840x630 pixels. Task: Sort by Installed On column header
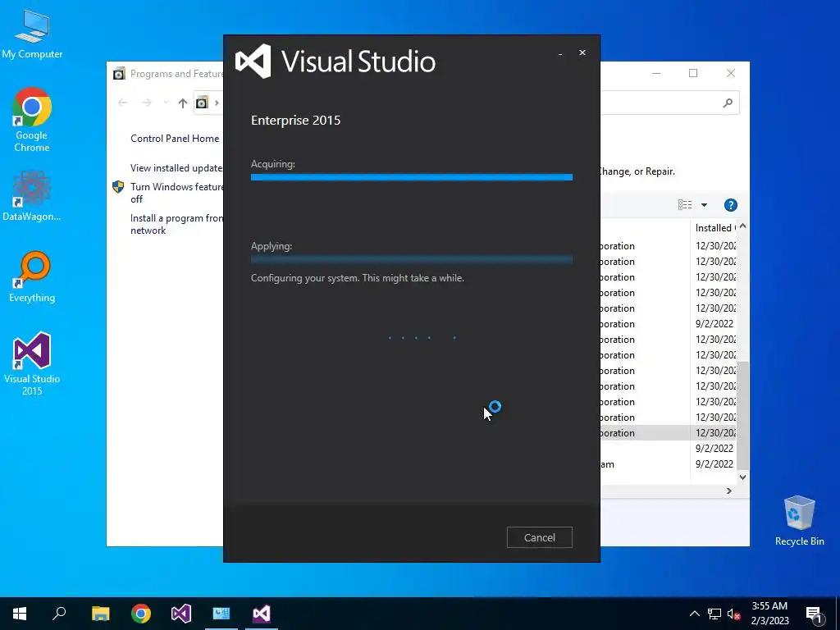coord(714,228)
